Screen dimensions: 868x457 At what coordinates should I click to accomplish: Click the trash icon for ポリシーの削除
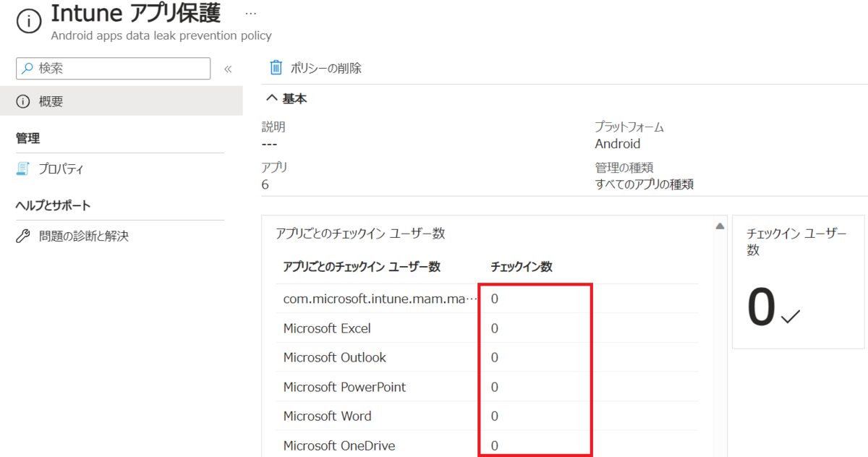click(x=276, y=68)
